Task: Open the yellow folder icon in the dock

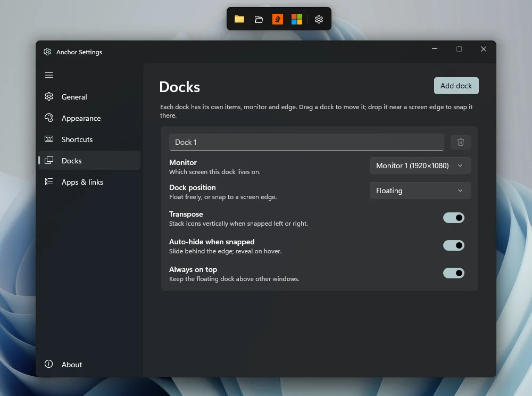Action: point(239,19)
